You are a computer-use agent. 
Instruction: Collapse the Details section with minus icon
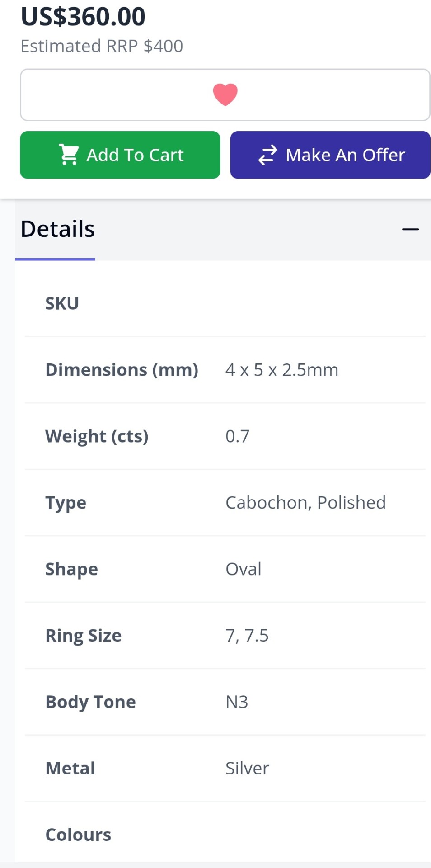click(x=410, y=229)
